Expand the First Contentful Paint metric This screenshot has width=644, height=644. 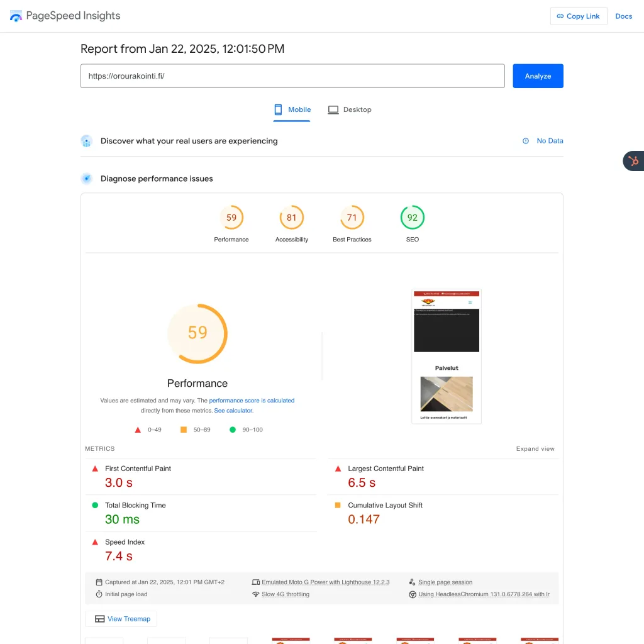(138, 469)
